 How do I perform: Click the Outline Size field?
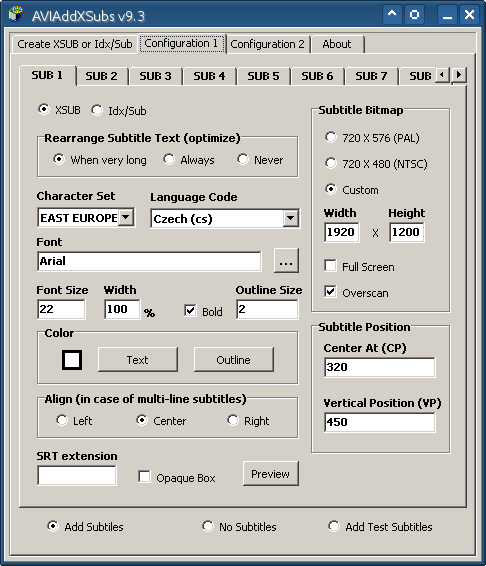click(x=267, y=309)
